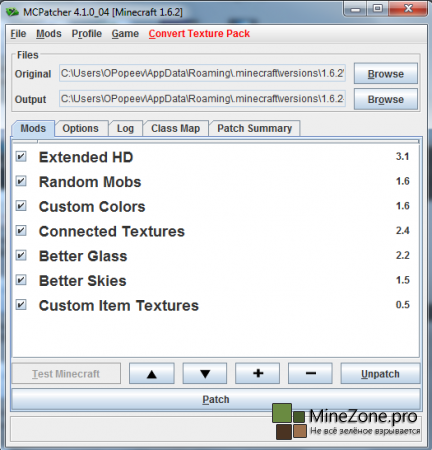Switch to the Mods tab
The width and height of the screenshot is (432, 450).
pos(33,128)
